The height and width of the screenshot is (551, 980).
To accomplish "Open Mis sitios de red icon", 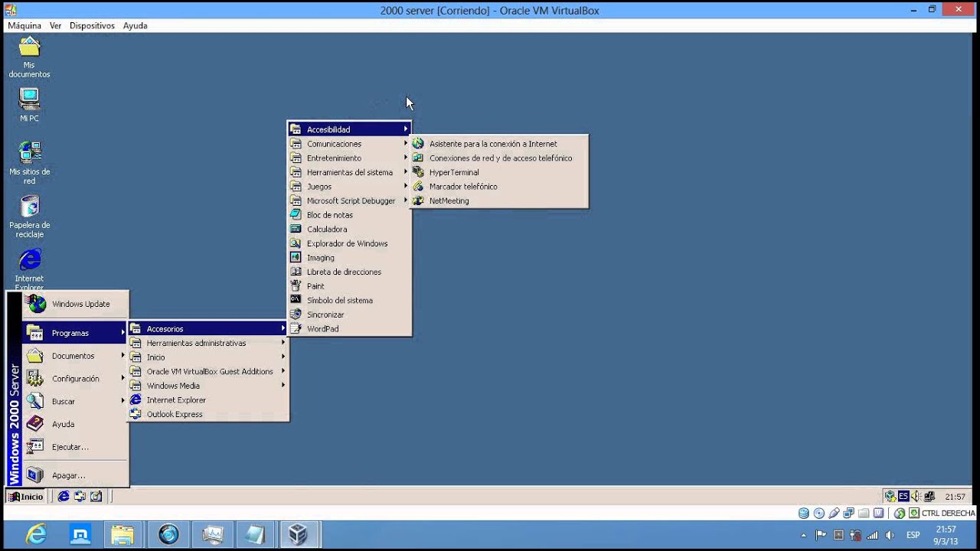I will click(29, 162).
